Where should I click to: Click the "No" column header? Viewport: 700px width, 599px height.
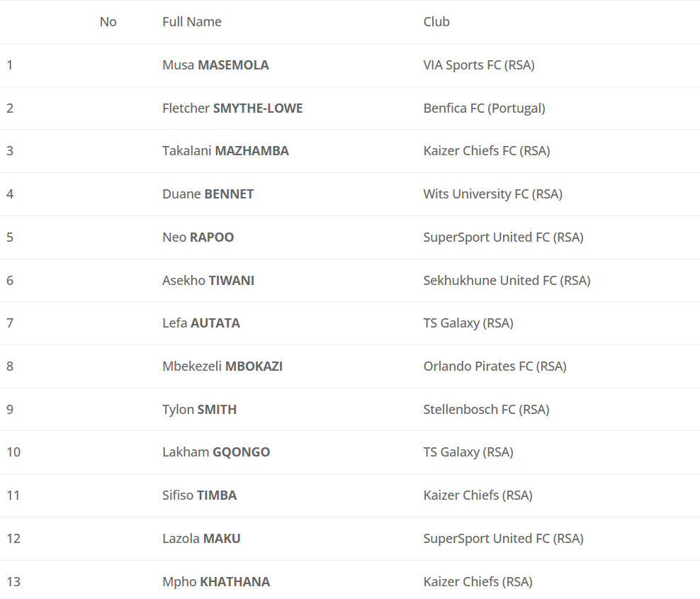[108, 22]
